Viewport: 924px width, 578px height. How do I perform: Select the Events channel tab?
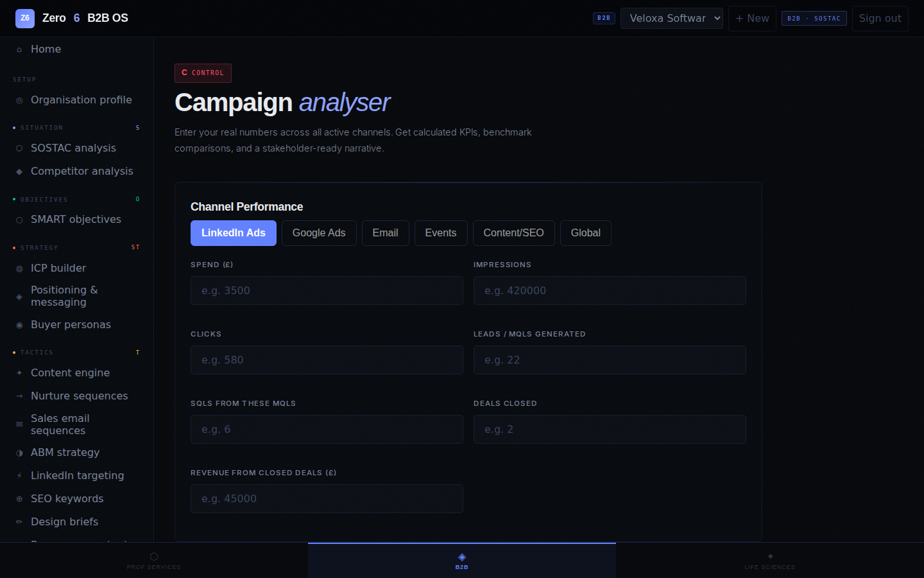pos(441,233)
